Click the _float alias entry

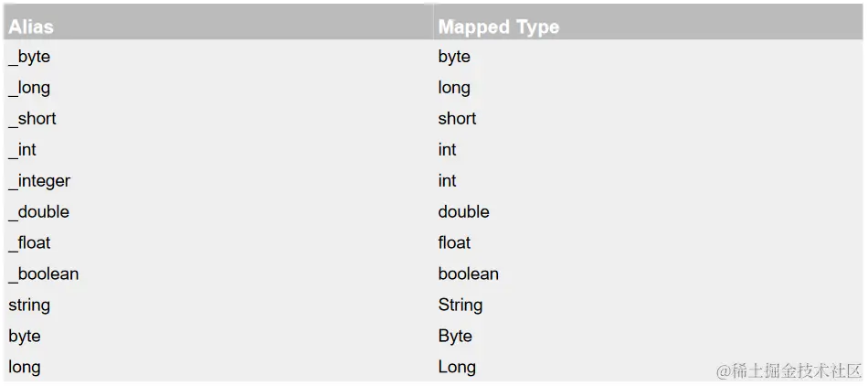tap(30, 243)
